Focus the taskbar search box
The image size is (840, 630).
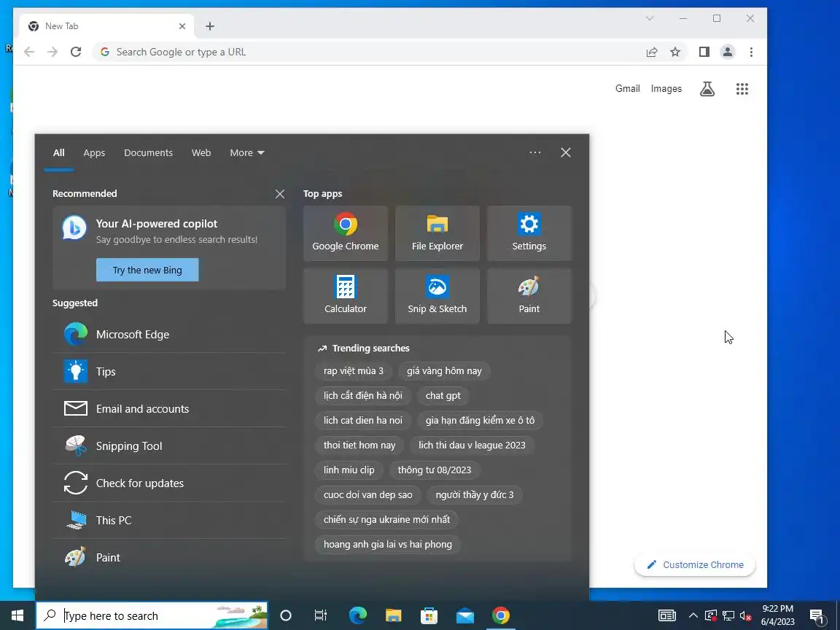coord(152,615)
